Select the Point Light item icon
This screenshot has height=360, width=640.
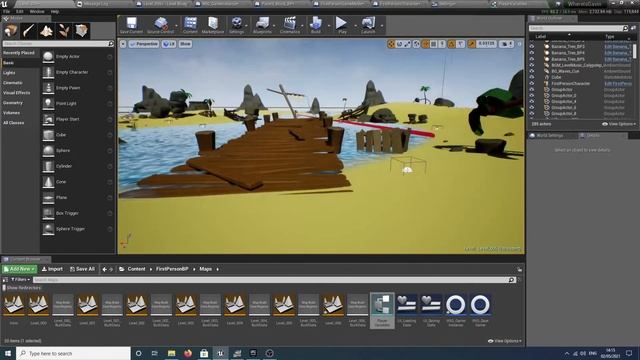pos(48,103)
